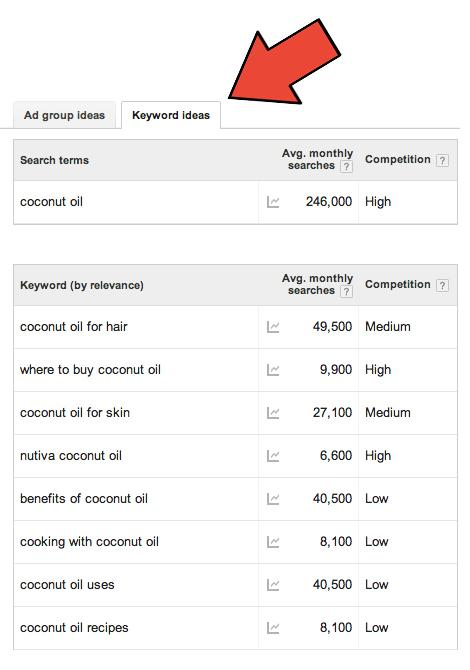Screen dimensions: 470x670
Task: Open help icon for Avg. monthly searches in Search terms
Action: pyautogui.click(x=346, y=166)
